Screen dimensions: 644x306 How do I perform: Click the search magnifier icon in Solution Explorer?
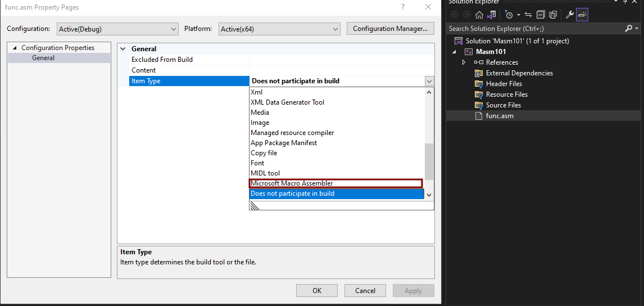[628, 28]
